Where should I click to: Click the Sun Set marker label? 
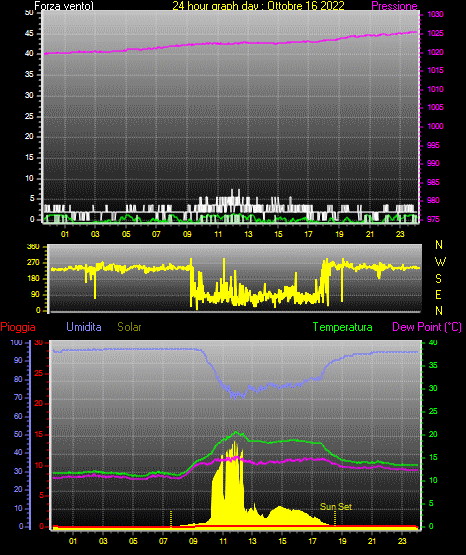click(x=336, y=507)
